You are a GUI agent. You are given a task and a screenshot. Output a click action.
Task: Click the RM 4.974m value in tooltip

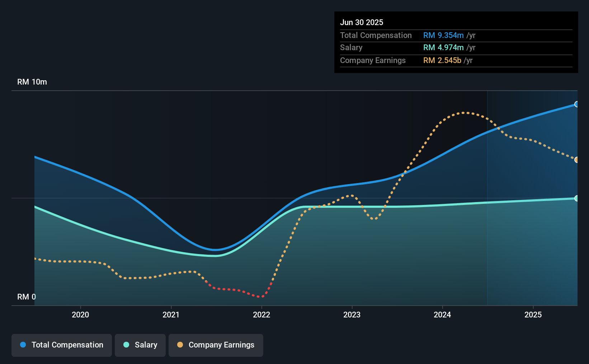443,48
